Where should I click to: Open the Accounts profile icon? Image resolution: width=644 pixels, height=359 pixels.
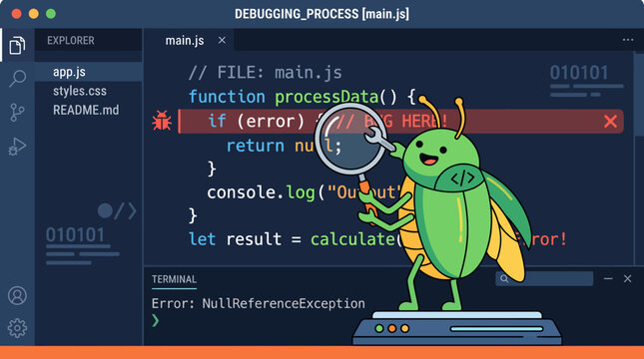17,295
